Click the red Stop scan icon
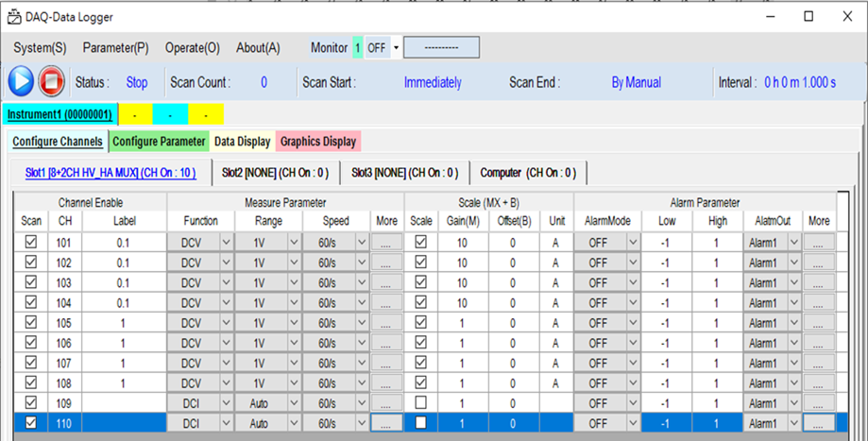868x441 pixels. pyautogui.click(x=52, y=82)
